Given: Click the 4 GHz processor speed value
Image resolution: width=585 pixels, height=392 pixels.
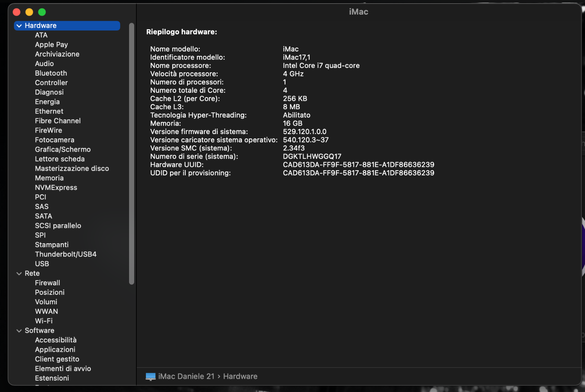Looking at the screenshot, I should [x=293, y=74].
